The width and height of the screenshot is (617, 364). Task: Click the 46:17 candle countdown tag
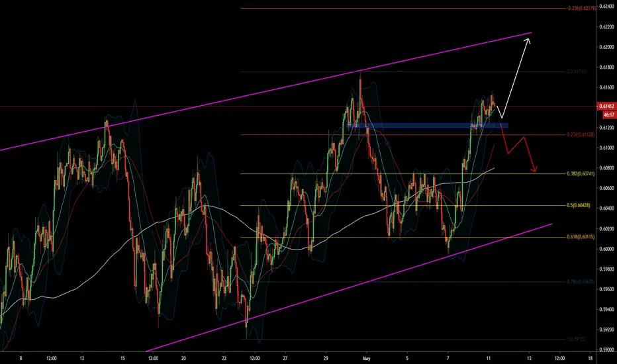click(x=609, y=115)
